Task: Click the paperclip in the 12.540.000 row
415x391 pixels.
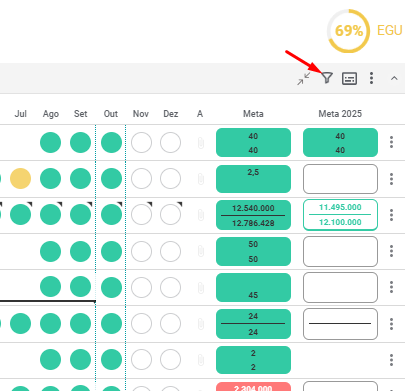Action: coord(201,215)
